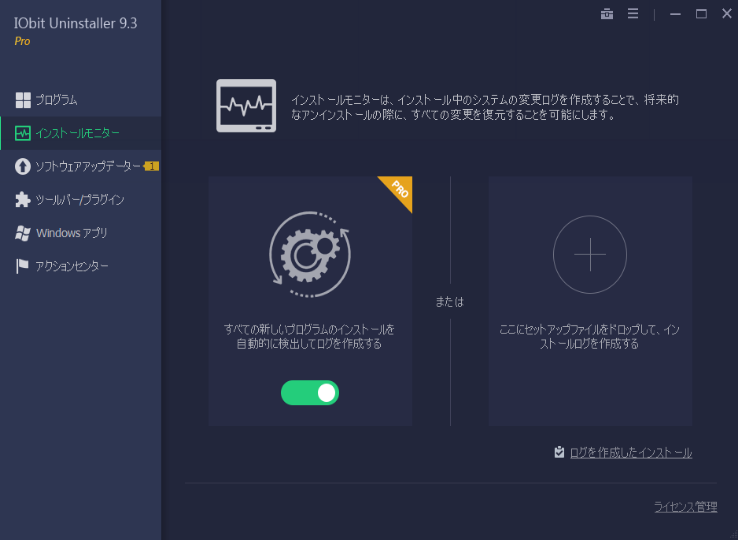The image size is (738, 541).
Task: Click the インストールモニター waveform icon in sidebar
Action: 23,133
